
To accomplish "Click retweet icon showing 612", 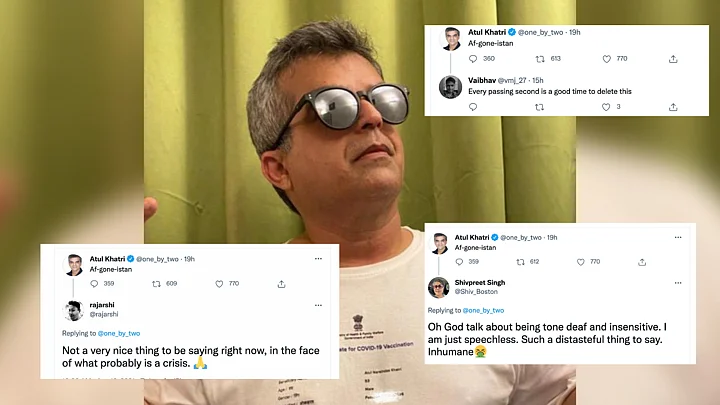I will click(x=520, y=262).
